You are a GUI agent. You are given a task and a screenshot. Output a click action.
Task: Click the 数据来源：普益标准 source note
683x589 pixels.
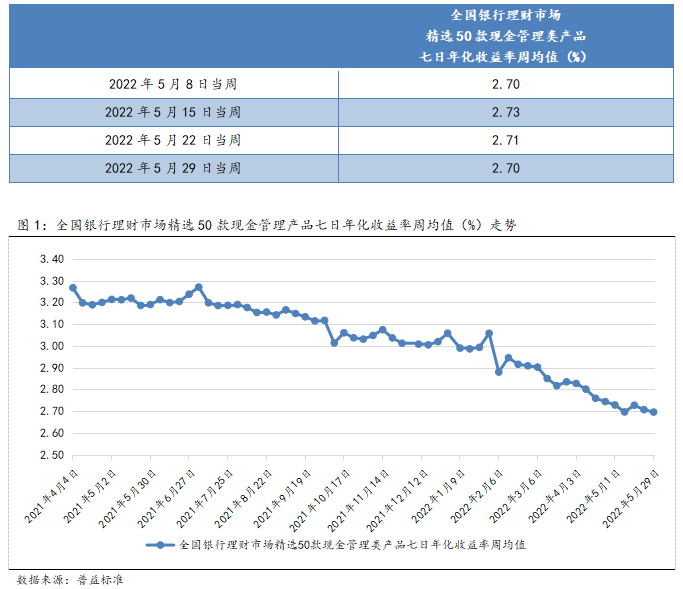tap(70, 579)
